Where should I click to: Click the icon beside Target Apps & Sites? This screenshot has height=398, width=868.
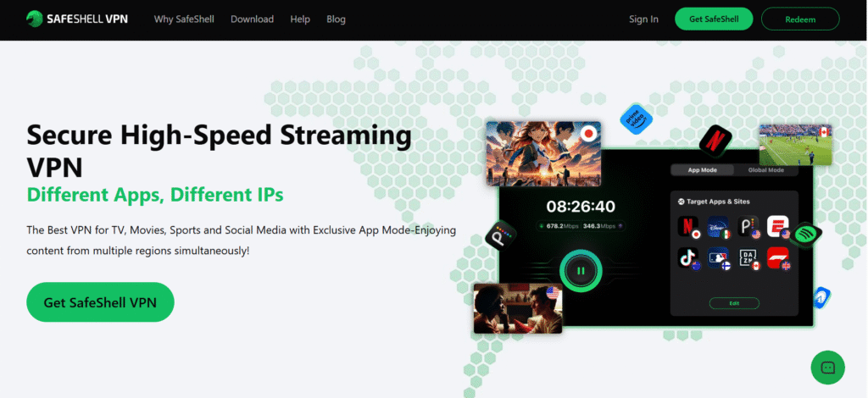pos(681,202)
